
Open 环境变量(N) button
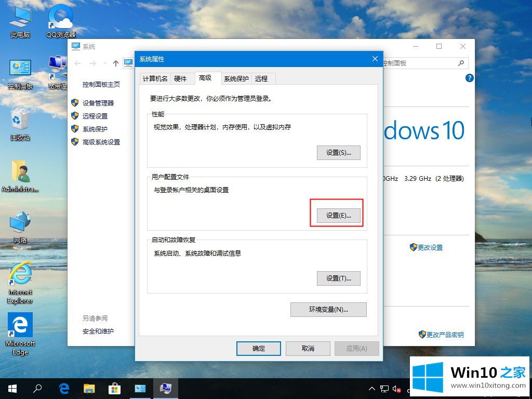tap(328, 309)
